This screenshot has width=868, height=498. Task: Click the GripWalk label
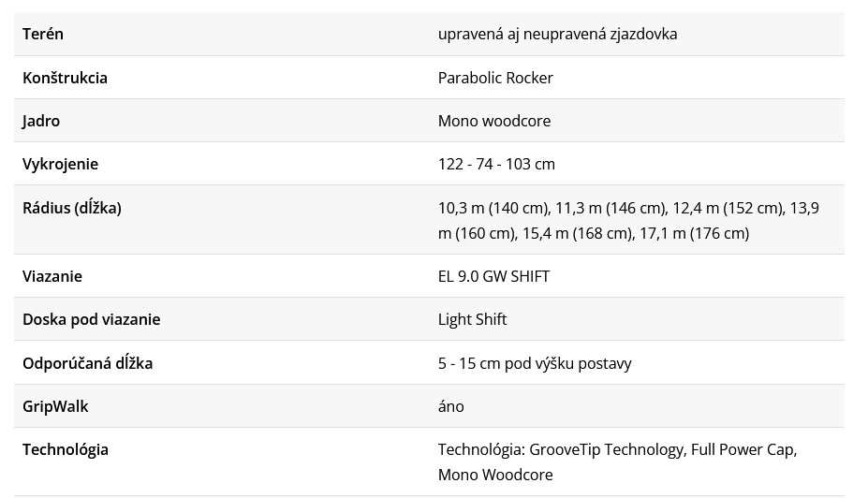click(x=55, y=406)
